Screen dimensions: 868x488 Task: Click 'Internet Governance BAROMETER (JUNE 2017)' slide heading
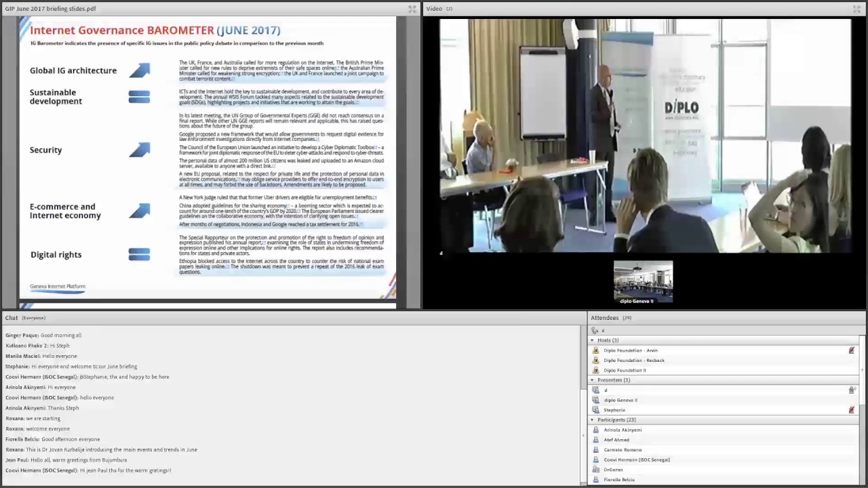click(155, 30)
